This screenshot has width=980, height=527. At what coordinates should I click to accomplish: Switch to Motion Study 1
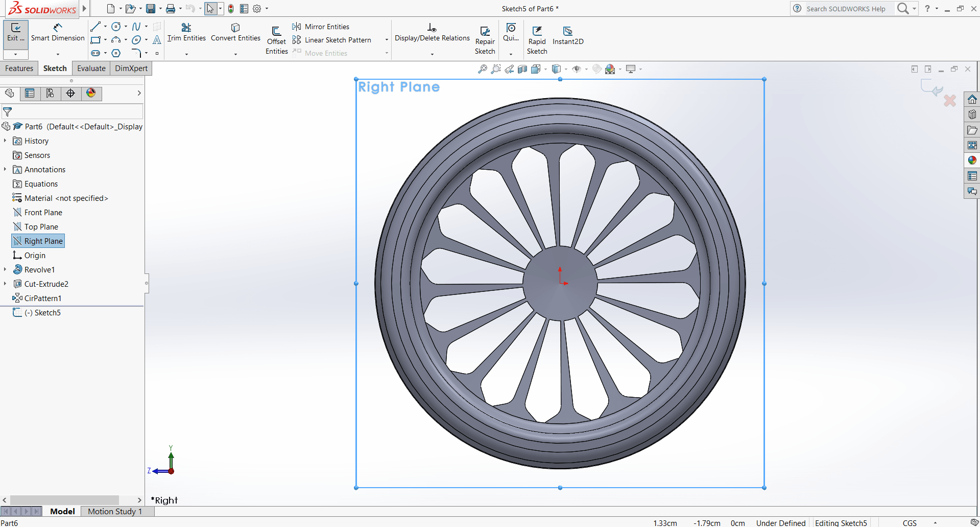point(115,511)
